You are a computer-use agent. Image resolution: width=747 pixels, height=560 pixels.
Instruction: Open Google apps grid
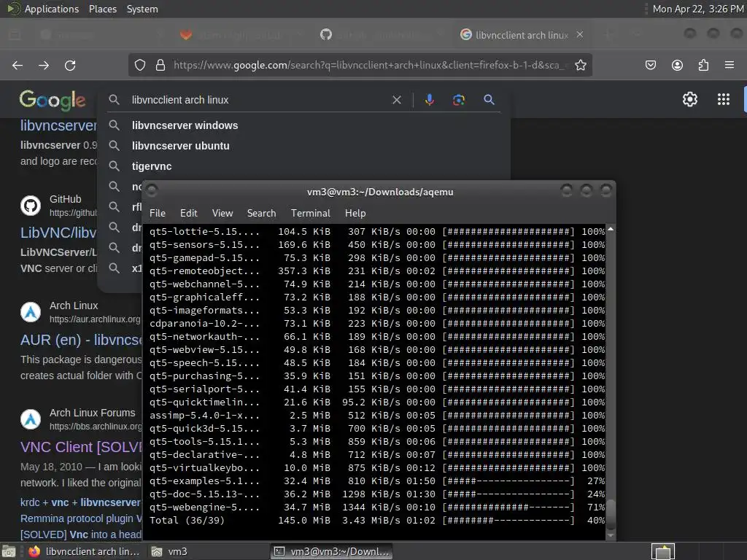tap(724, 99)
